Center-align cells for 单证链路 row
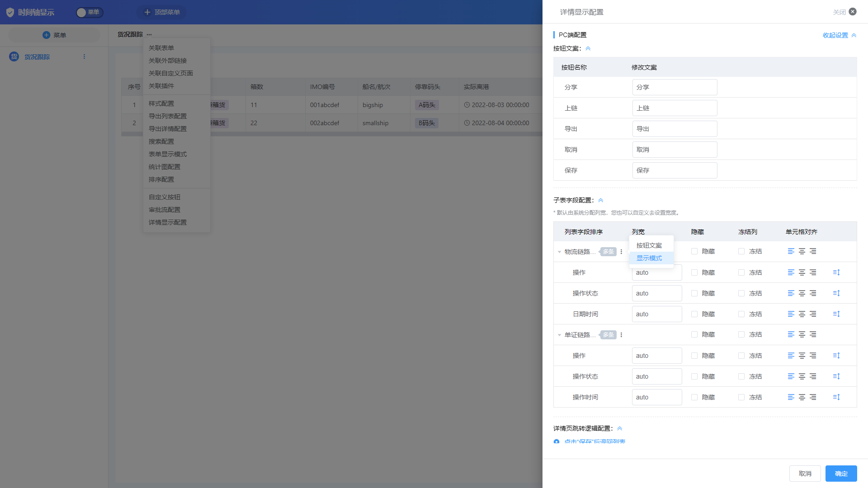Screen dimensions: 868x488 pos(802,334)
